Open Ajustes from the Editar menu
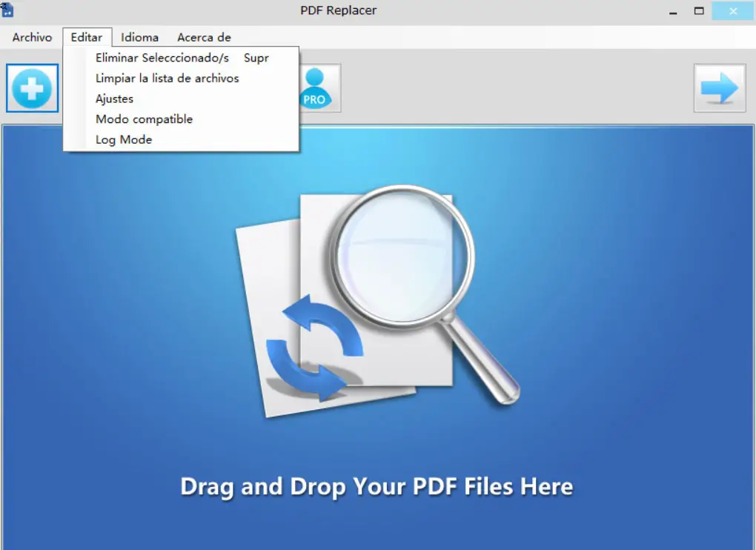The width and height of the screenshot is (756, 550). pyautogui.click(x=181, y=99)
